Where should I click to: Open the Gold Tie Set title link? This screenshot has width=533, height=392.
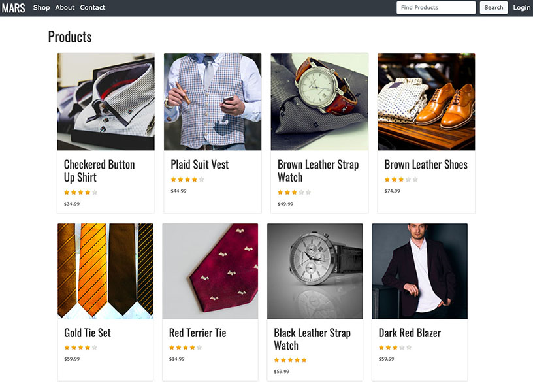pos(88,333)
